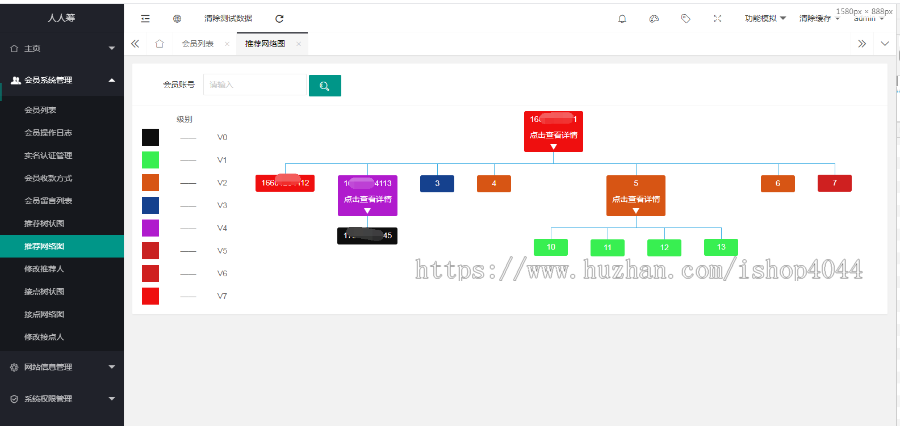The height and width of the screenshot is (426, 900).
Task: Click the refresh icon in the top bar
Action: [x=280, y=18]
